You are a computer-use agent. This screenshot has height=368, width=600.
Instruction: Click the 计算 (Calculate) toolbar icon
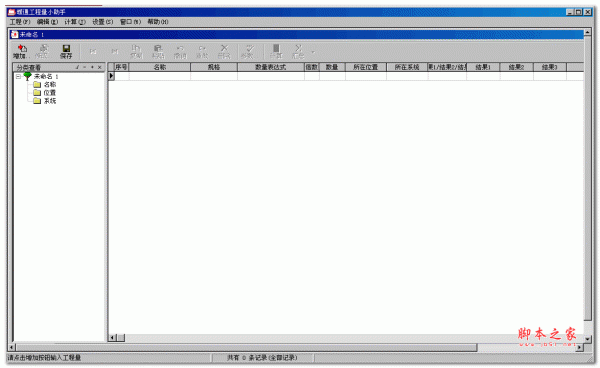[276, 52]
